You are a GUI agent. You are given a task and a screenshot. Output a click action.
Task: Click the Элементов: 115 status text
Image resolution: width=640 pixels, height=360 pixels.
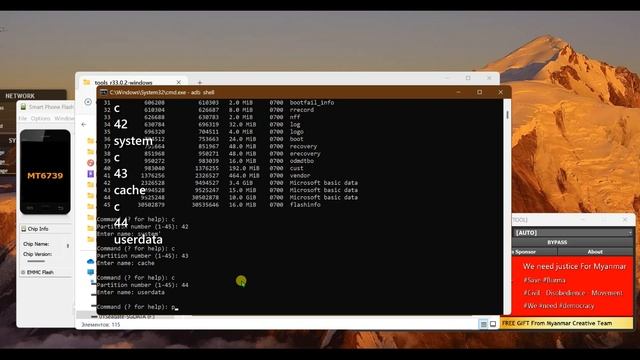pyautogui.click(x=101, y=325)
